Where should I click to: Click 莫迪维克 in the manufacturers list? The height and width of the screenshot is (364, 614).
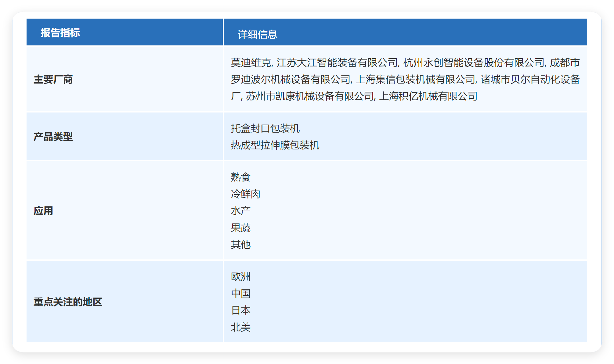click(x=251, y=62)
